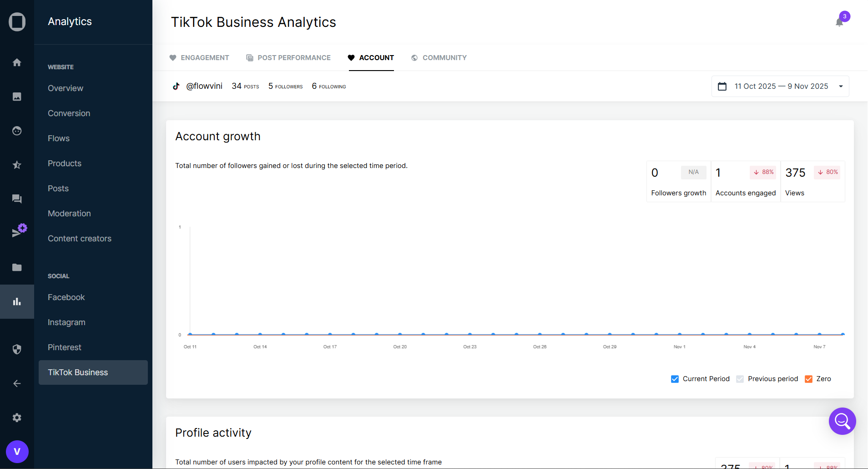
Task: Enable the Previous period checkbox
Action: click(x=740, y=379)
